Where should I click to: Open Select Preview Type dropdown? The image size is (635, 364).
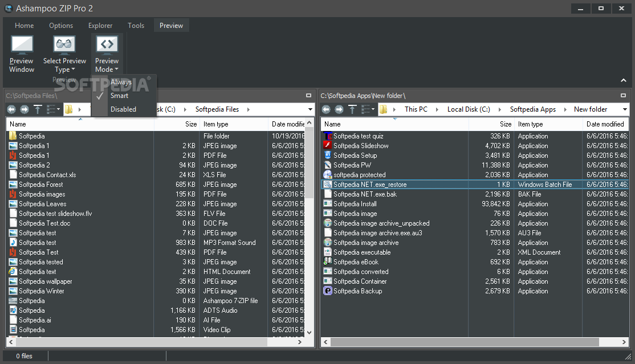[64, 54]
